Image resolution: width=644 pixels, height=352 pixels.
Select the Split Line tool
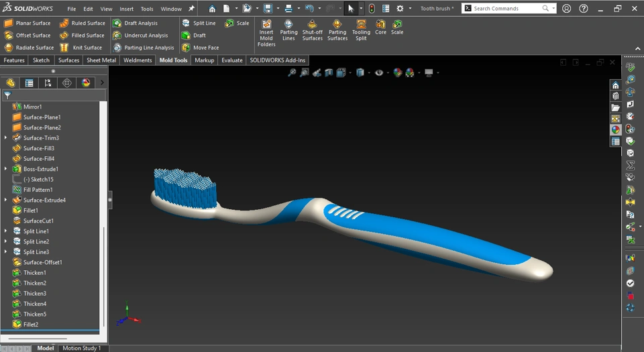click(199, 23)
